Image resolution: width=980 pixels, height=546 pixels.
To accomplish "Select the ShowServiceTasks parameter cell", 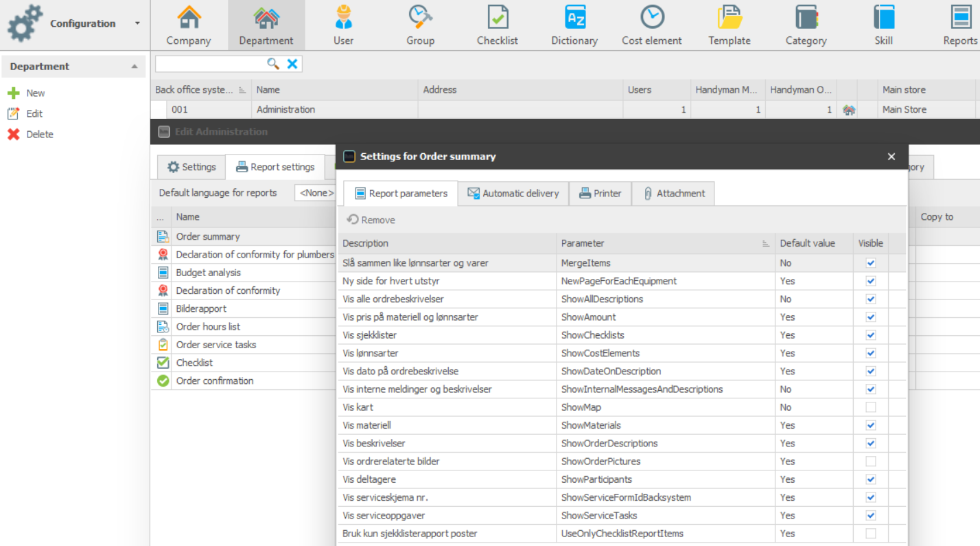I will click(666, 516).
